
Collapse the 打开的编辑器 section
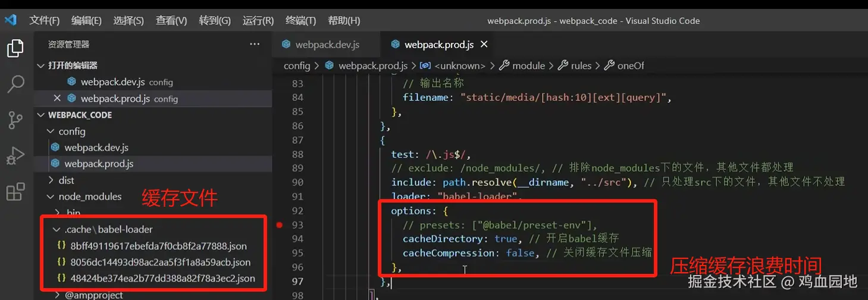pos(40,65)
